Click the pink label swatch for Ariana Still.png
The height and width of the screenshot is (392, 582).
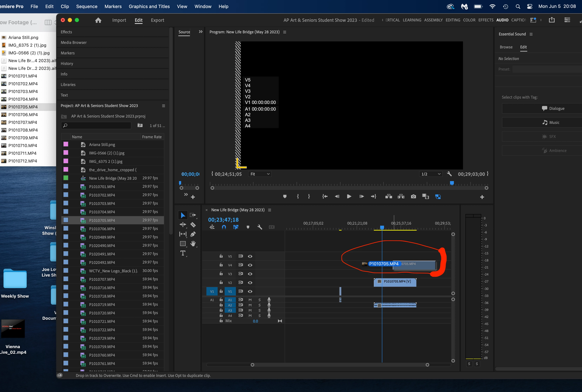click(66, 144)
